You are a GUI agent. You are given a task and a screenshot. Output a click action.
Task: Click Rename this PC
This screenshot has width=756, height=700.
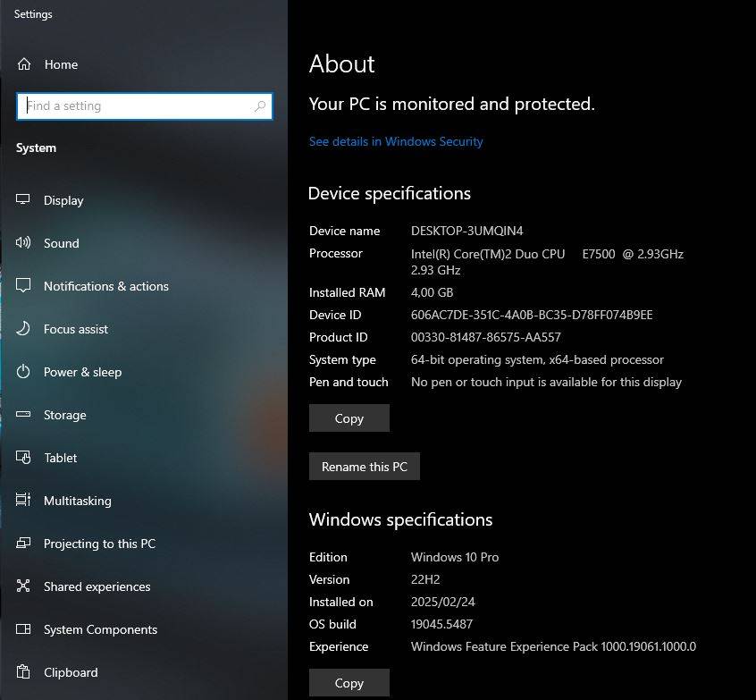[x=364, y=466]
